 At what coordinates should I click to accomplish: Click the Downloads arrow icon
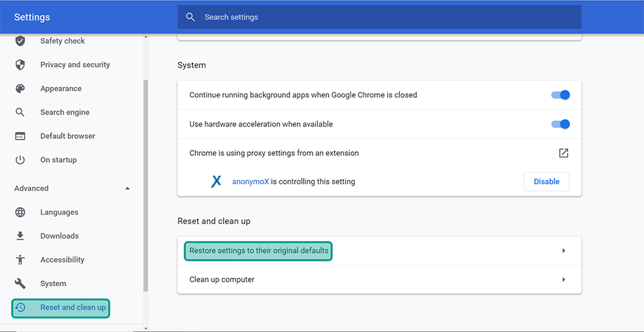pos(20,236)
